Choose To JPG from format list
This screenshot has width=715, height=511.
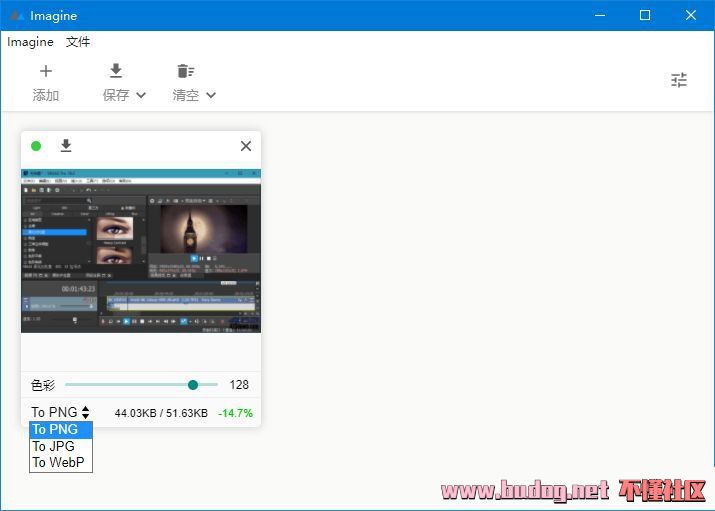(53, 446)
